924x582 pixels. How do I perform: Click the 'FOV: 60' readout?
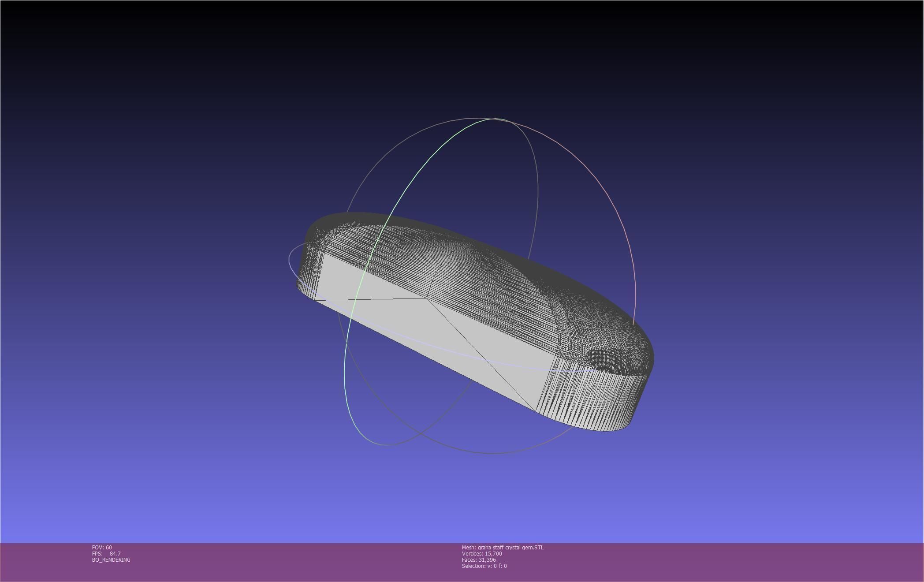(102, 547)
